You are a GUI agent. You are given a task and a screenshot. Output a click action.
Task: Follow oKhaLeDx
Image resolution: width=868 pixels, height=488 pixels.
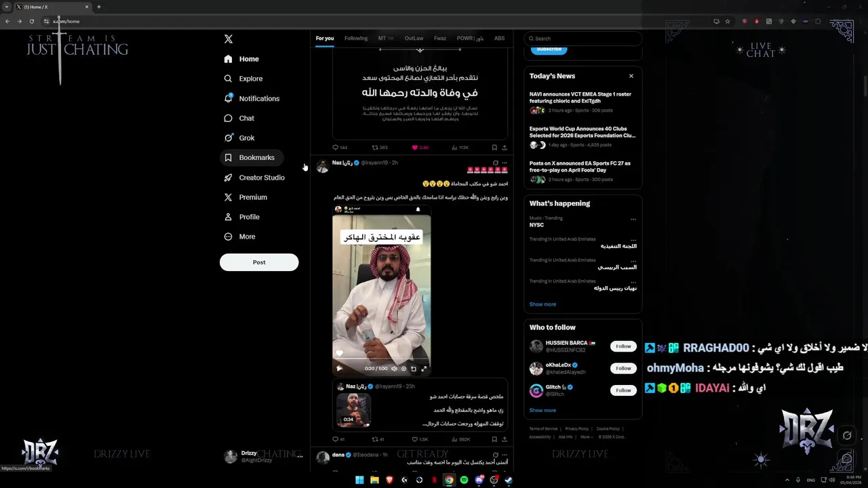(x=623, y=368)
